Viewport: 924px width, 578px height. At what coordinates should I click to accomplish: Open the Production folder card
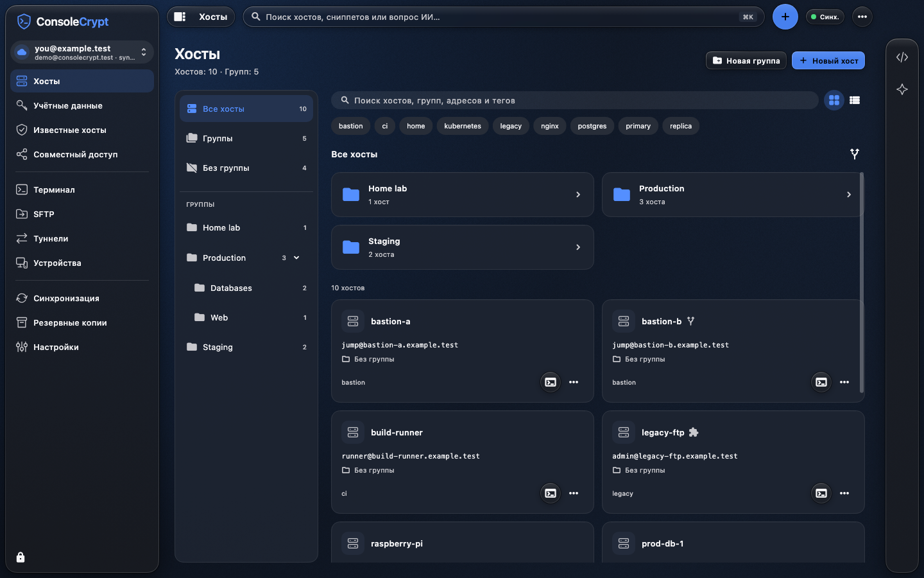pos(733,195)
